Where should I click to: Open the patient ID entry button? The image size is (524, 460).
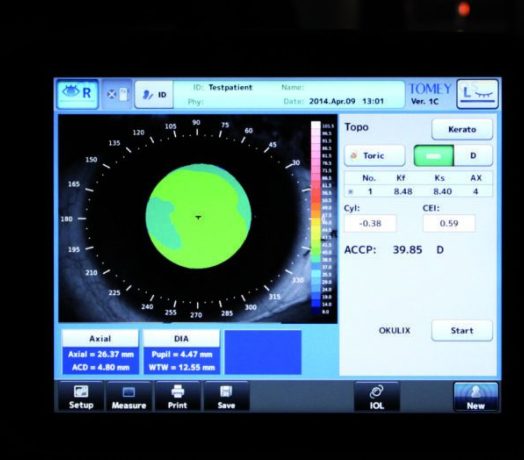click(154, 95)
